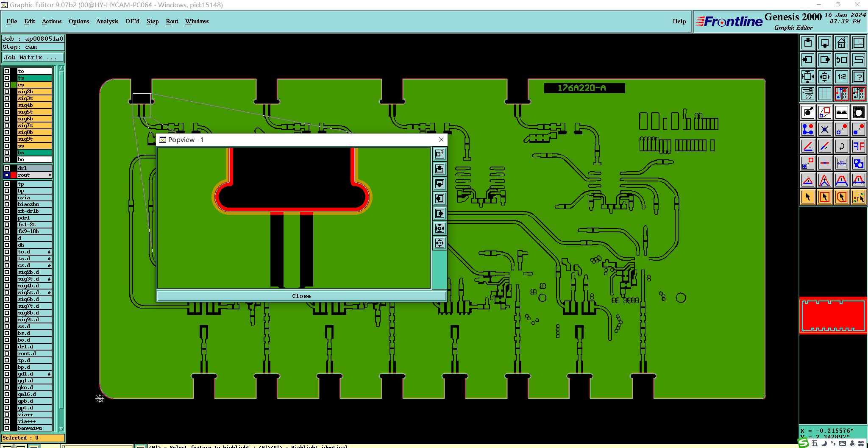Toggle the checkbox for layer to

[7, 71]
